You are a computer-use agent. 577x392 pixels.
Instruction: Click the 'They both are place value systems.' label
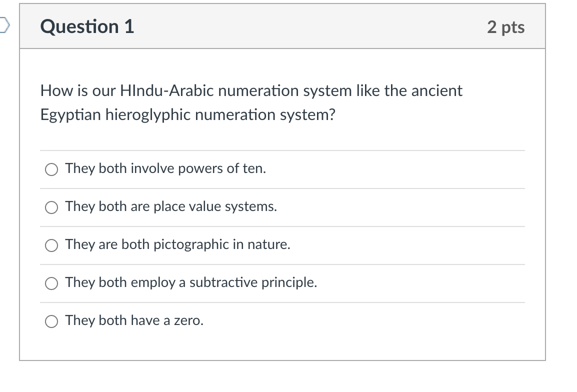pyautogui.click(x=171, y=207)
